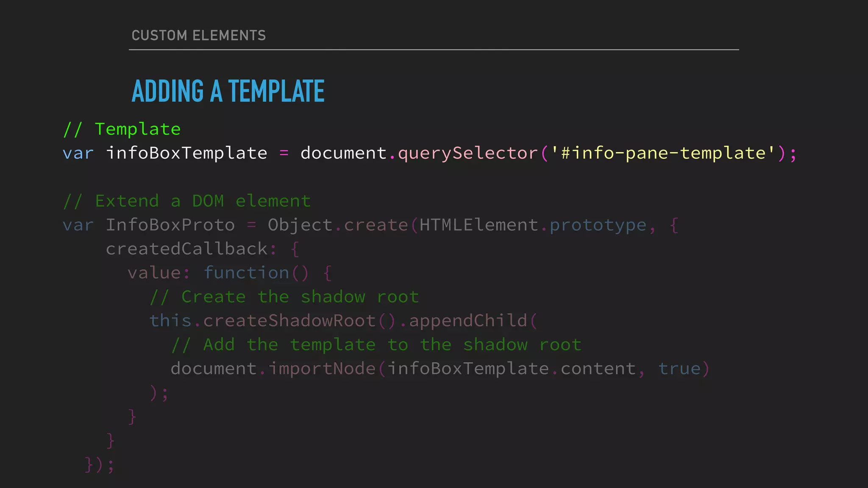
Task: Click the 'ADDING A TEMPLATE' slide title
Action: [228, 91]
